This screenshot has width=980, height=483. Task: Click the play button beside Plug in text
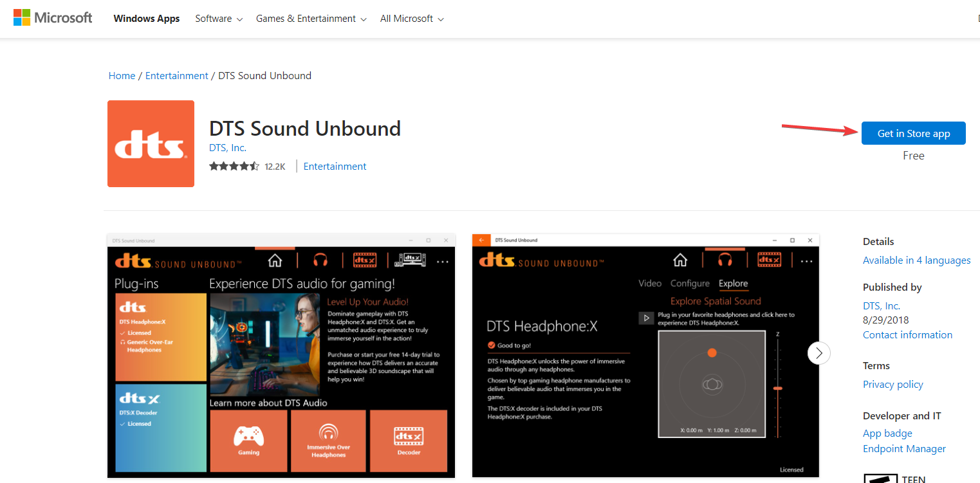[x=645, y=318]
